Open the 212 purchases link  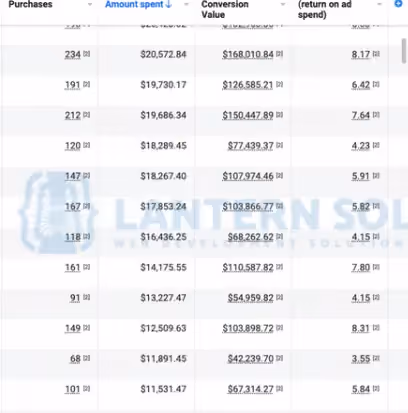[x=73, y=115]
